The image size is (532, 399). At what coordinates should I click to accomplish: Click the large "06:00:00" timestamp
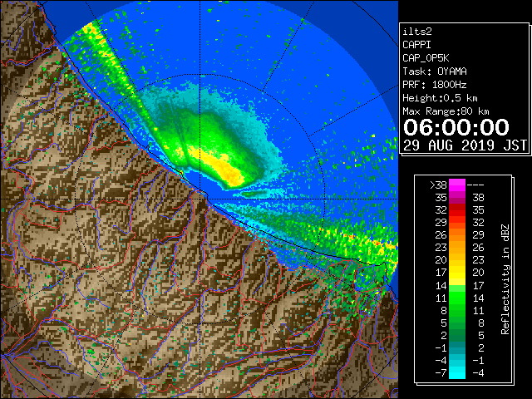456,127
